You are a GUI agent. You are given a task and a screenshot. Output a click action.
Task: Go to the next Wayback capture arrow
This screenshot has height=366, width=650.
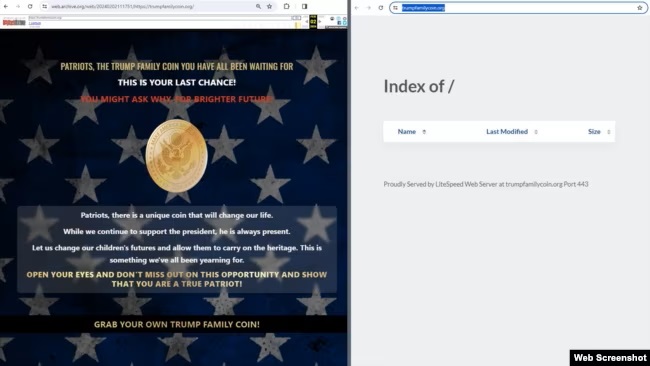pyautogui.click(x=320, y=22)
